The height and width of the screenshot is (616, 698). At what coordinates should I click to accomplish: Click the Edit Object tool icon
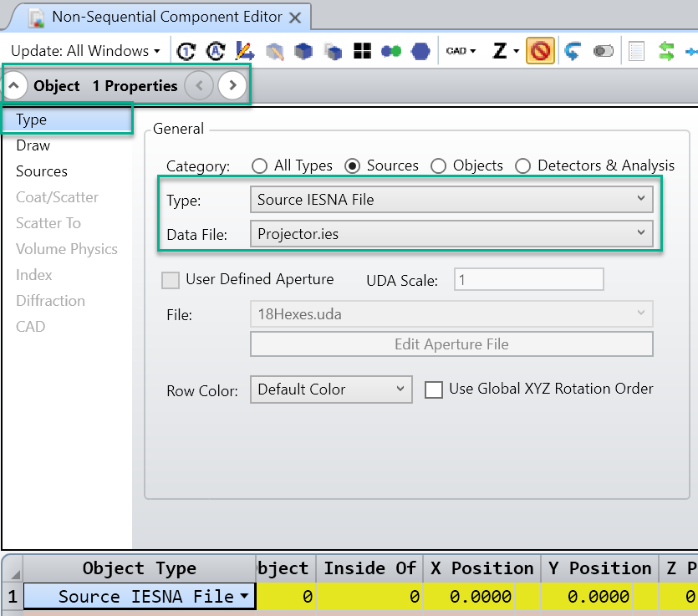tap(275, 52)
